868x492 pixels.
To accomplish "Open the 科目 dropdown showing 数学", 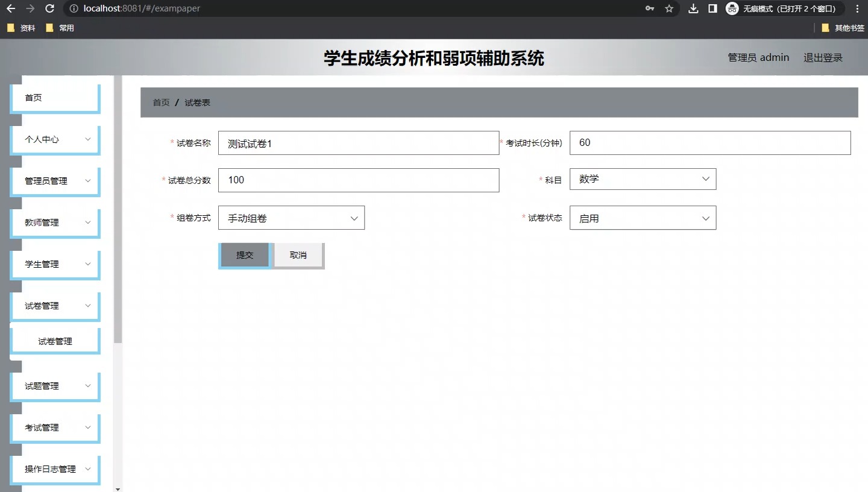I will coord(643,179).
